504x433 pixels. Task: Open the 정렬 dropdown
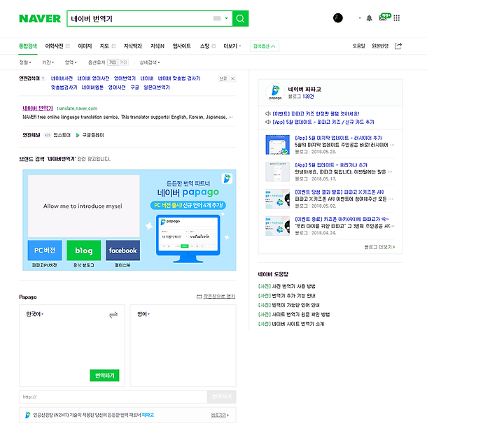pos(25,62)
